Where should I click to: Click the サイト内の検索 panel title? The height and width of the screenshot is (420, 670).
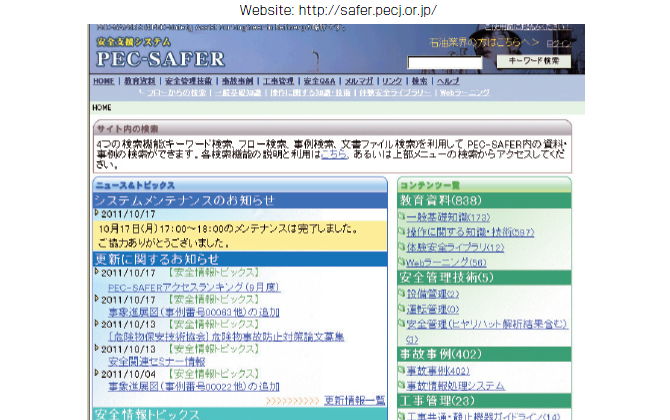click(x=127, y=129)
